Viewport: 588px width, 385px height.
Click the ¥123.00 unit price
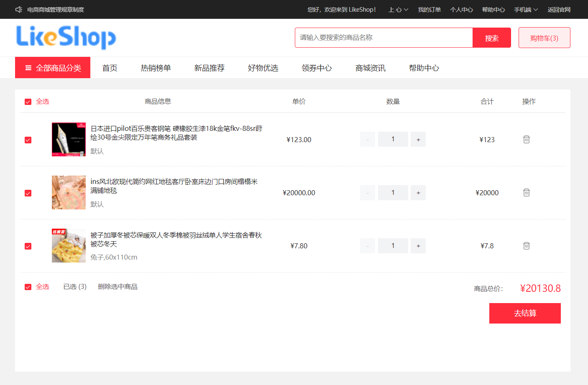pyautogui.click(x=299, y=140)
